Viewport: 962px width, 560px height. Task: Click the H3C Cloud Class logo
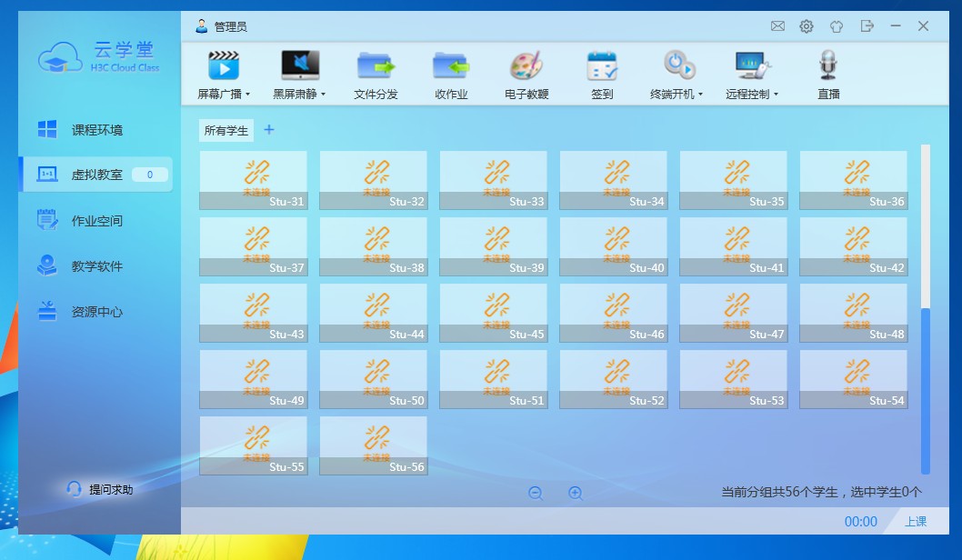pyautogui.click(x=99, y=57)
